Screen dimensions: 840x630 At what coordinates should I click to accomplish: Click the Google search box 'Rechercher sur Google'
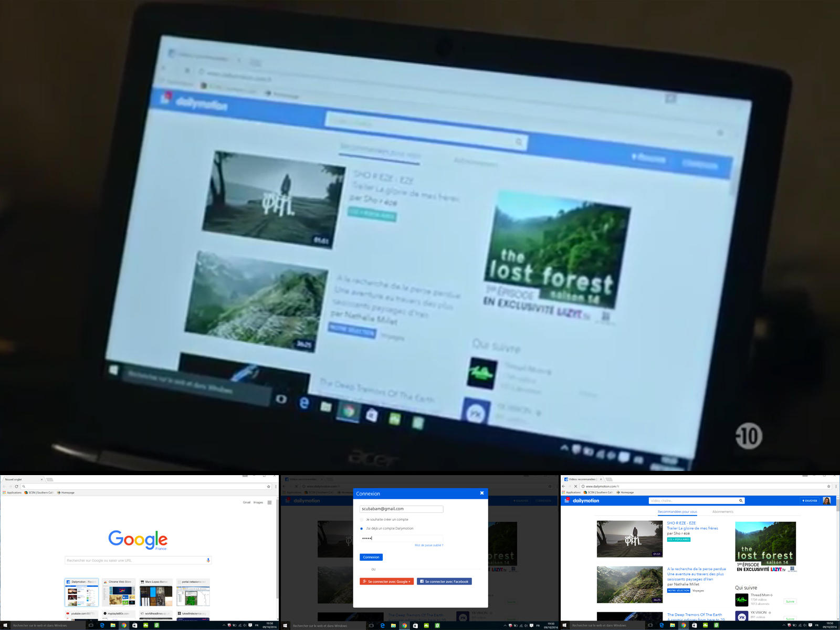pyautogui.click(x=138, y=560)
